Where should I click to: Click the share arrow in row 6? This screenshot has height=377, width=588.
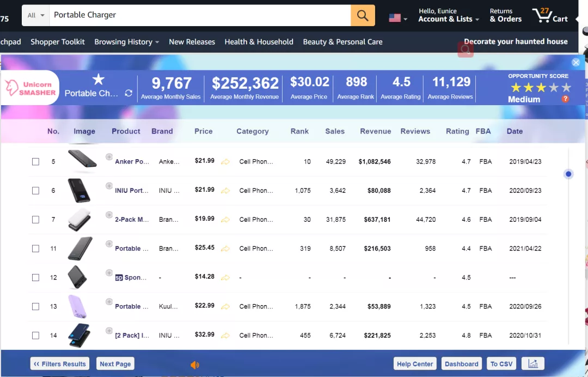(x=225, y=191)
